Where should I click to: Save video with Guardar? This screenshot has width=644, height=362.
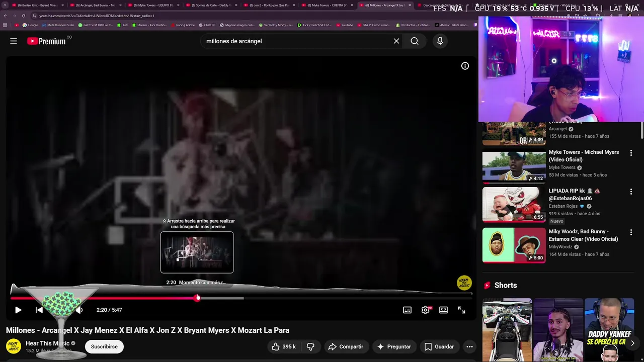pos(439,346)
